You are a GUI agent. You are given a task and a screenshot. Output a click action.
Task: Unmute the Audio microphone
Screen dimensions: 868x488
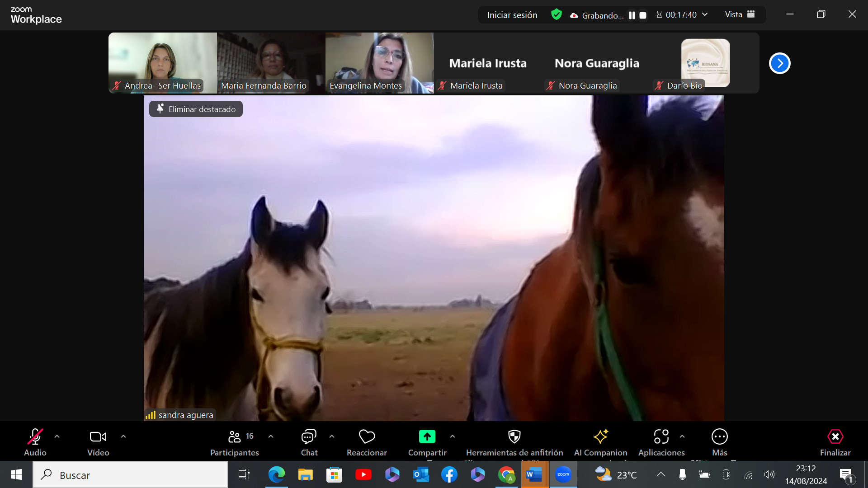35,437
